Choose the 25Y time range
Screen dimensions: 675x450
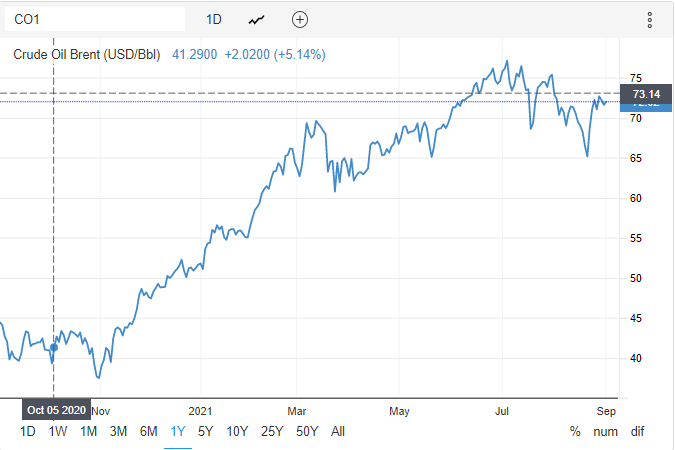click(271, 431)
